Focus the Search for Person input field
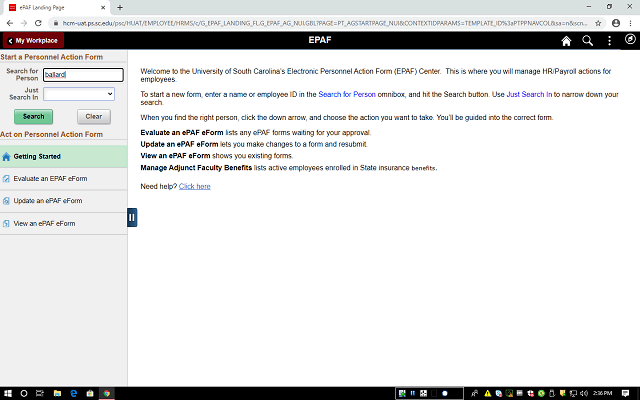The width and height of the screenshot is (640, 400). click(83, 75)
